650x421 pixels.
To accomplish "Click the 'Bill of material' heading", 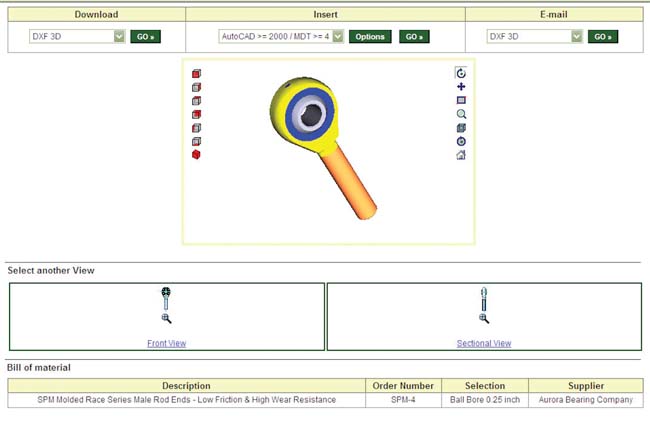I will click(x=39, y=368).
